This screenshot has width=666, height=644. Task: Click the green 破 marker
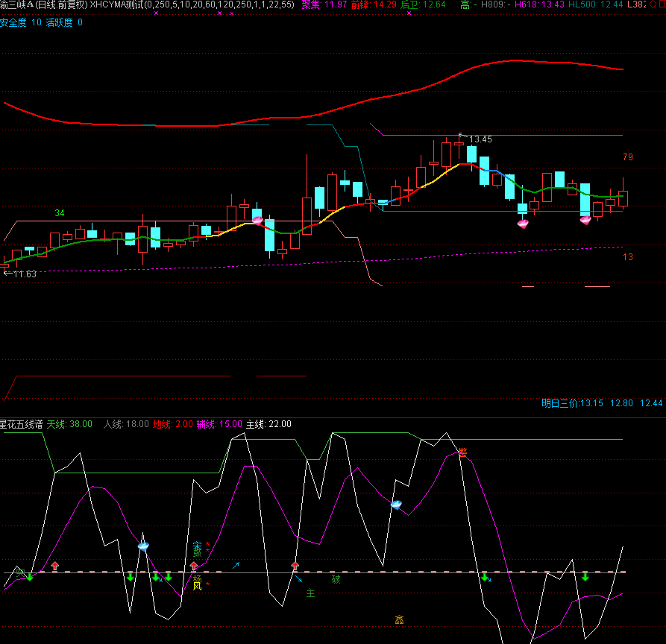coord(336,579)
